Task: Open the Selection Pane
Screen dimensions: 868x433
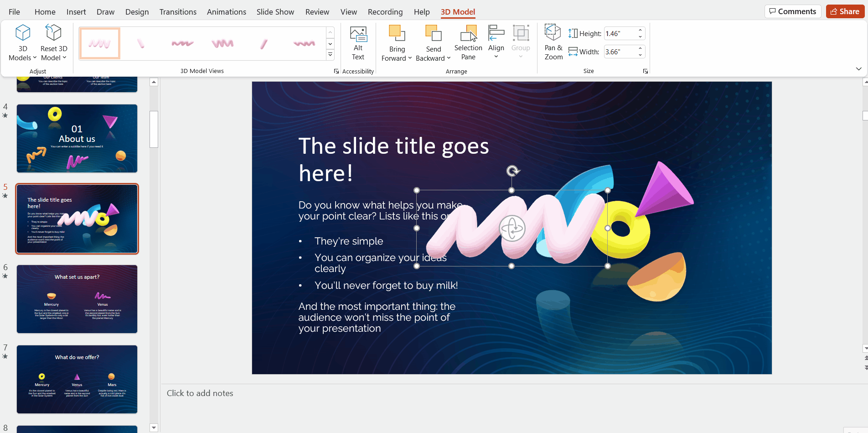Action: [x=468, y=43]
